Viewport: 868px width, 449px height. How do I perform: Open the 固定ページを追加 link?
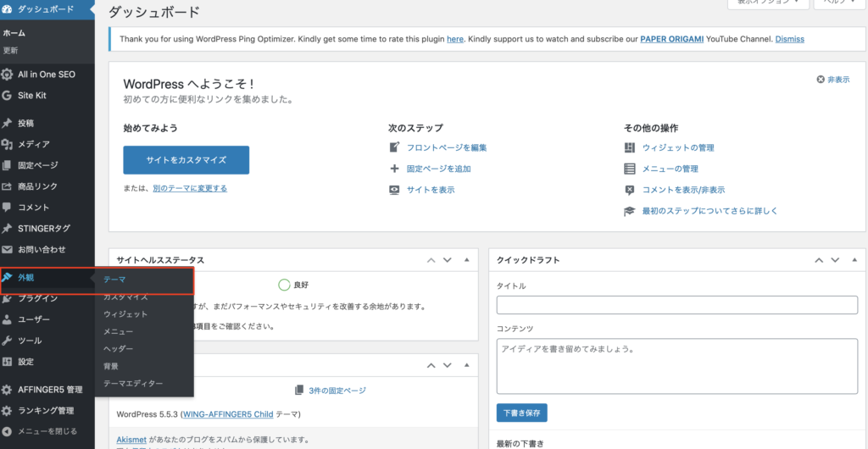point(438,169)
